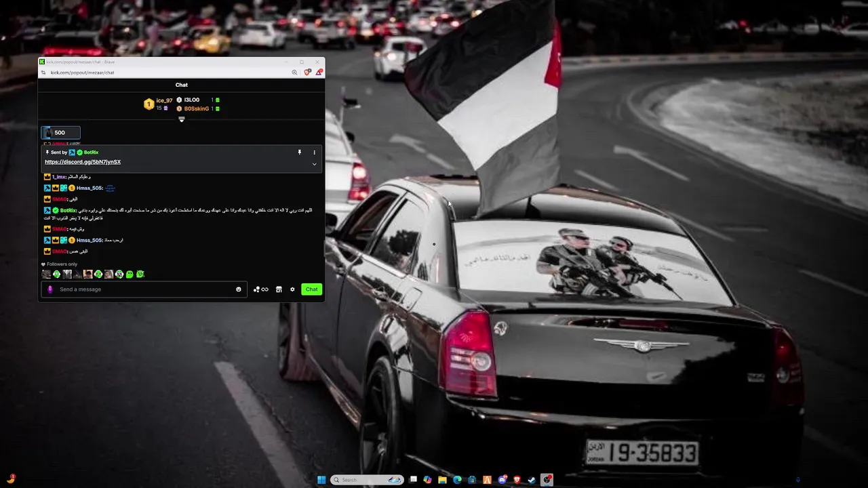This screenshot has width=868, height=488.
Task: Open pinned message three-dot options menu
Action: click(x=314, y=152)
